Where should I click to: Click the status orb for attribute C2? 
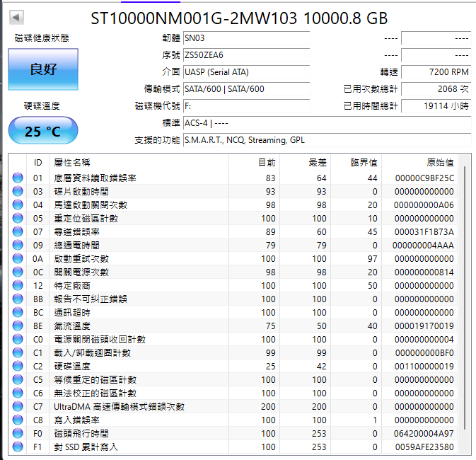[18, 366]
